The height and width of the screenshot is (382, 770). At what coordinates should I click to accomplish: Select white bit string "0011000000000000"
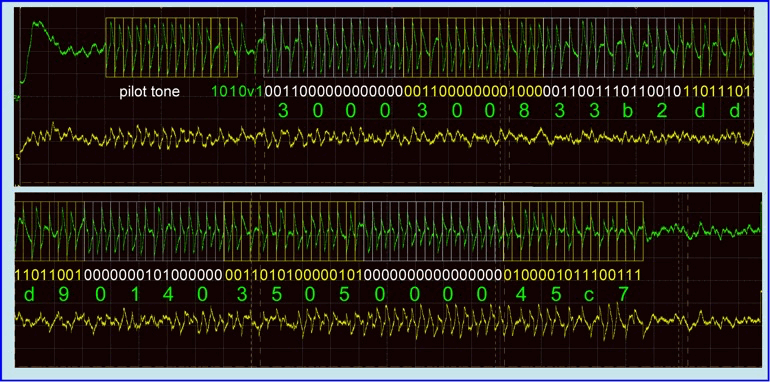[x=334, y=92]
